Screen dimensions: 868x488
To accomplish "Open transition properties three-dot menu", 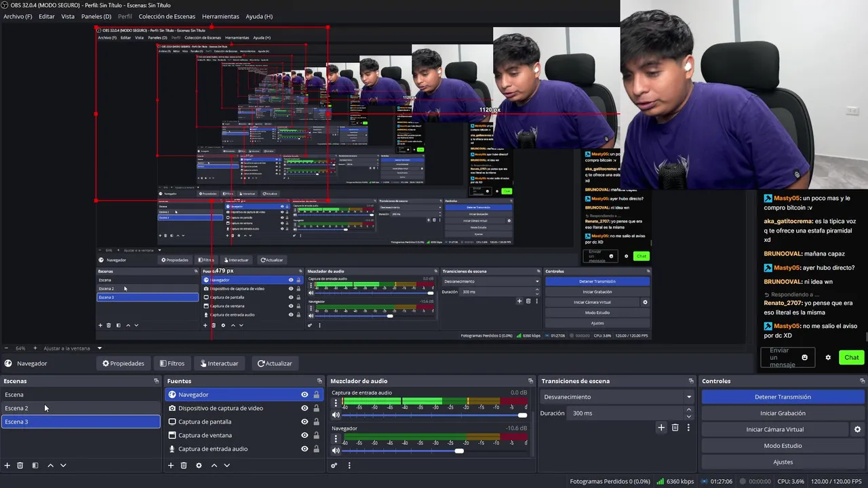I will pos(688,428).
